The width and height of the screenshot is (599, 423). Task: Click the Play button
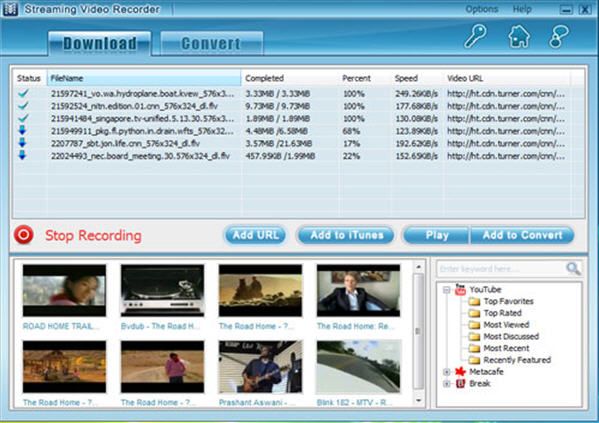437,235
